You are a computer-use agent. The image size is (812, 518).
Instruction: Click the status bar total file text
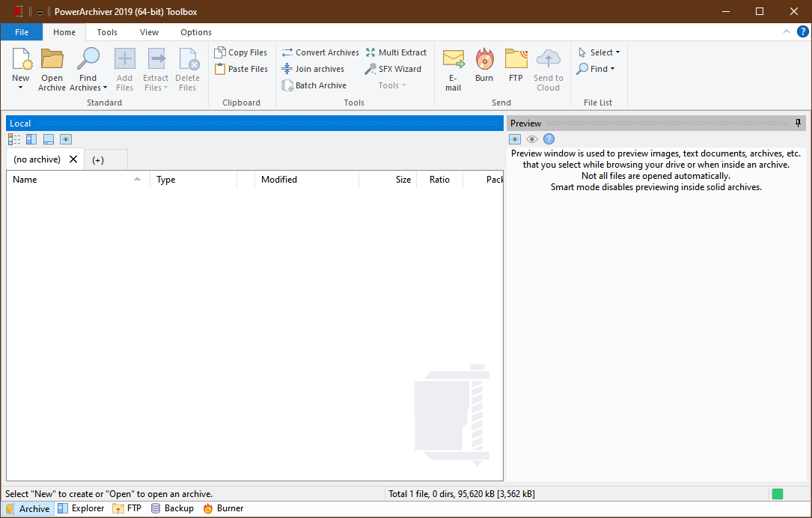coord(462,494)
